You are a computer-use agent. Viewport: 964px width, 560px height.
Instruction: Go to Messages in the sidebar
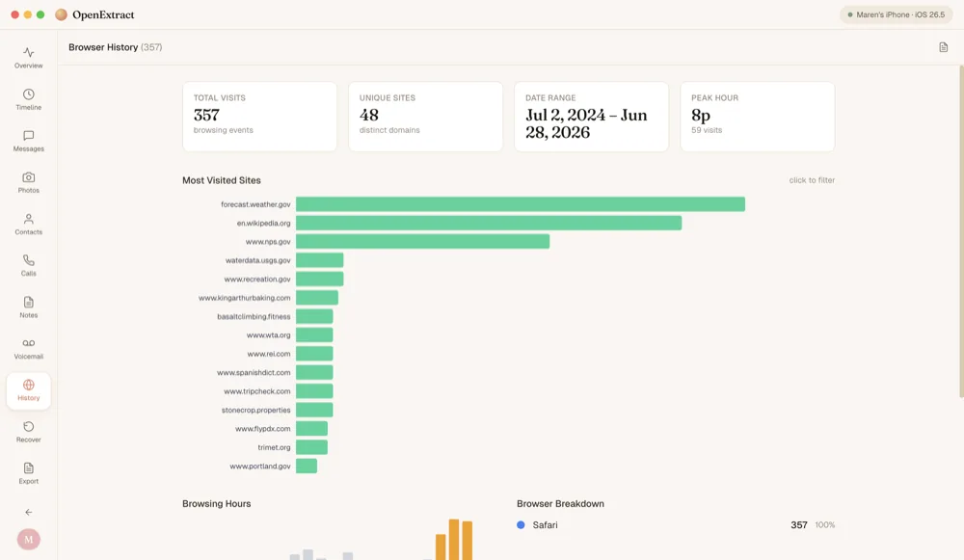pyautogui.click(x=28, y=141)
